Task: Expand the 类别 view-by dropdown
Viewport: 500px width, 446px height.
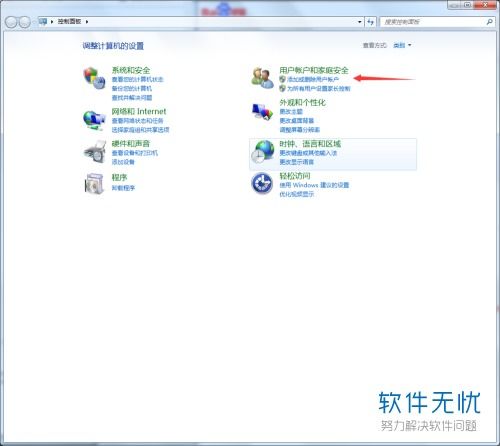Action: [x=402, y=45]
